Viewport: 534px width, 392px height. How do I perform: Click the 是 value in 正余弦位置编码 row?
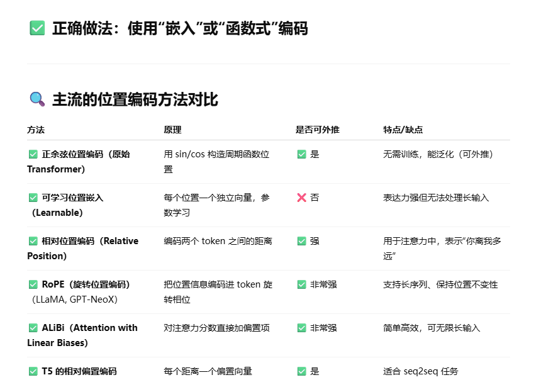[x=314, y=154]
